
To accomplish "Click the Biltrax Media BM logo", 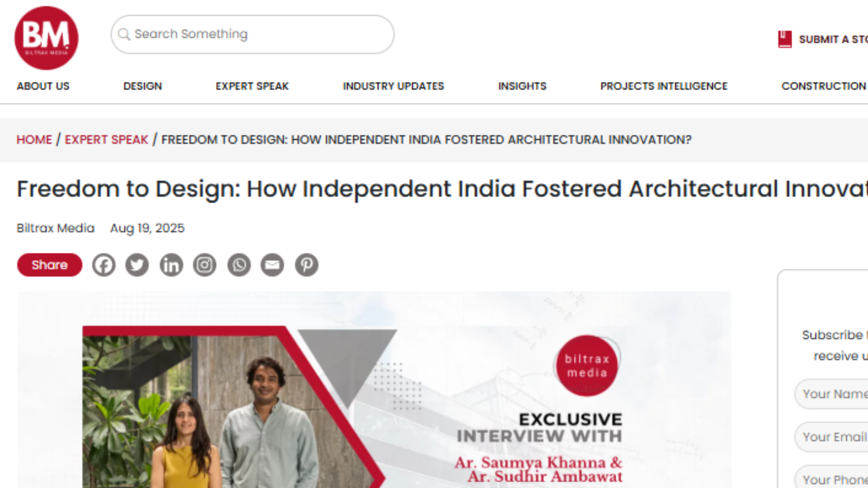I will (x=46, y=38).
